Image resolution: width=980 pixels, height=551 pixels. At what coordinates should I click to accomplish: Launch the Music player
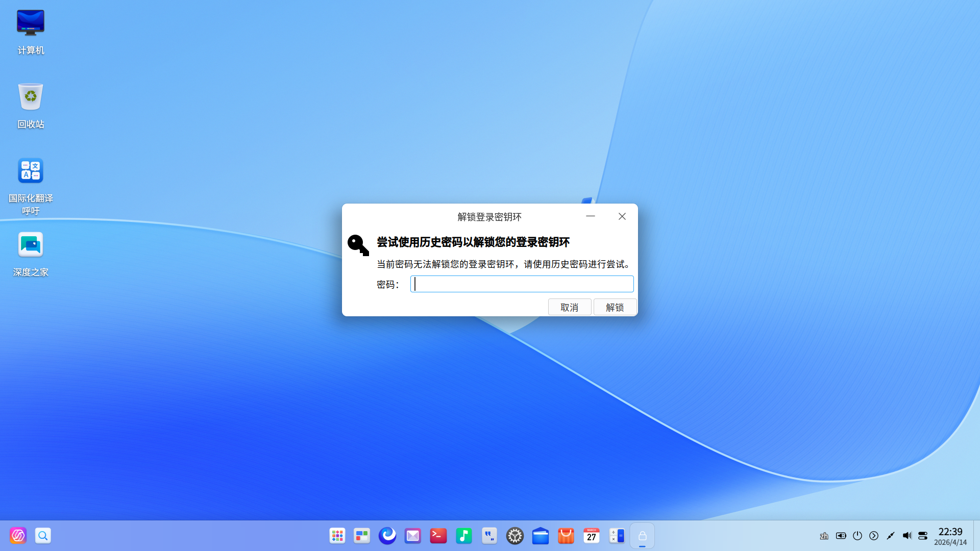coord(463,536)
